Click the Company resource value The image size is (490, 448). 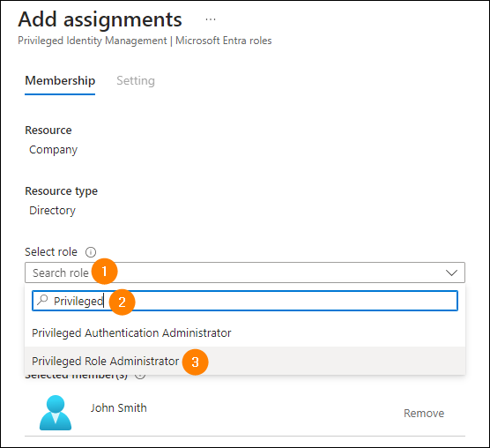coord(53,150)
